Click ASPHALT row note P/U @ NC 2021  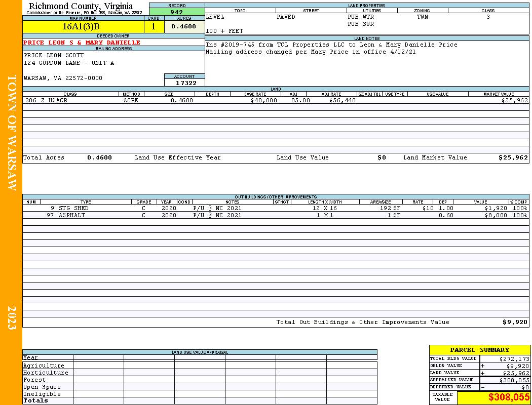(x=217, y=215)
